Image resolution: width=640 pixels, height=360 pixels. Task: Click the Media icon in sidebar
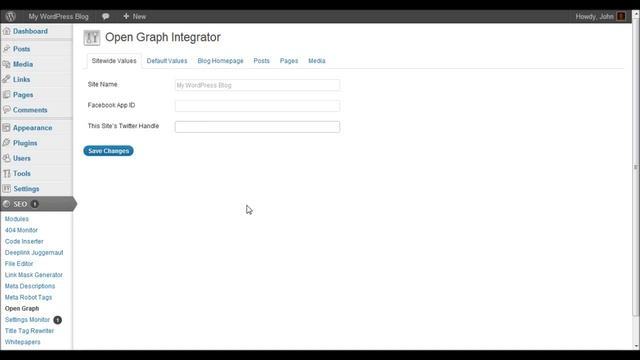click(x=7, y=64)
